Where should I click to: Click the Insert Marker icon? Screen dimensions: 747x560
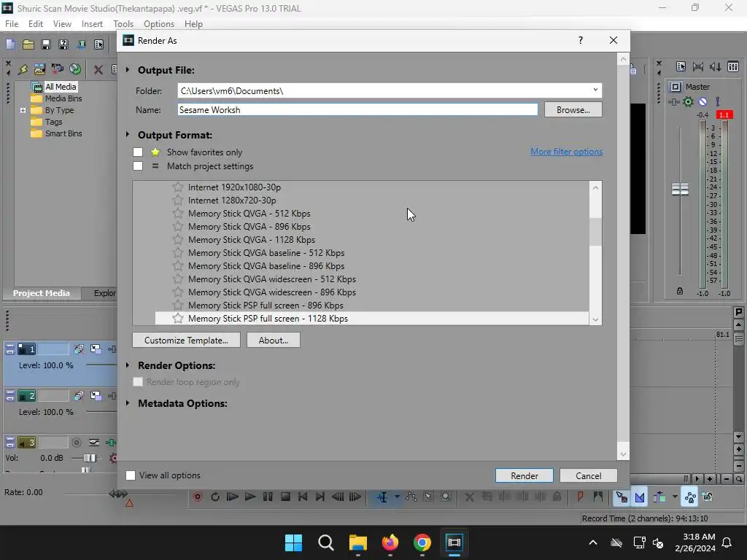pos(580,497)
